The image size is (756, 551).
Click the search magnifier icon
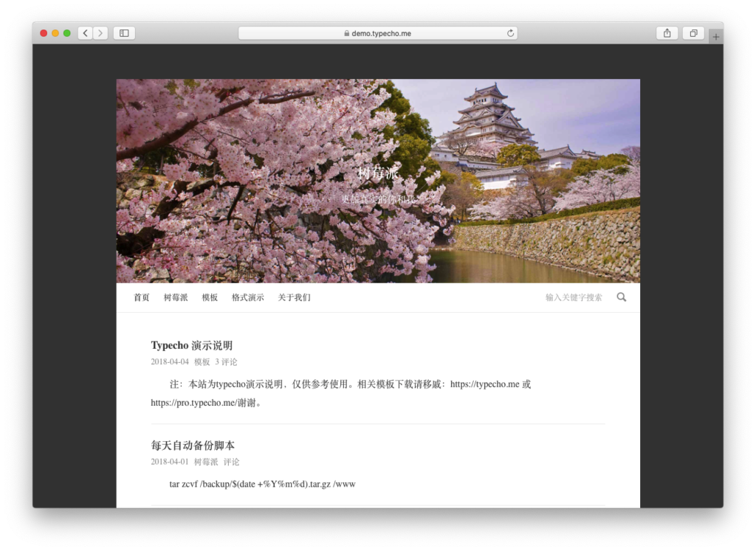[621, 297]
